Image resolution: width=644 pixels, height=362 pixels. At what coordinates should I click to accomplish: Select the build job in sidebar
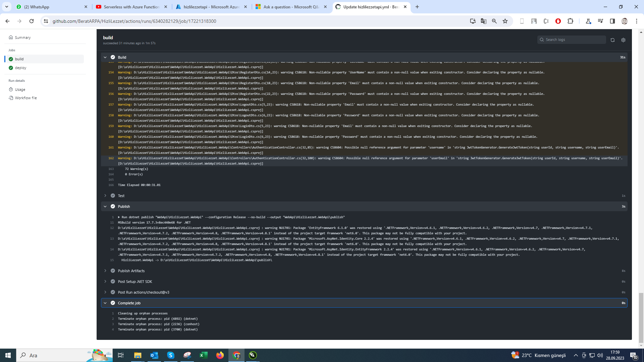coord(19,59)
